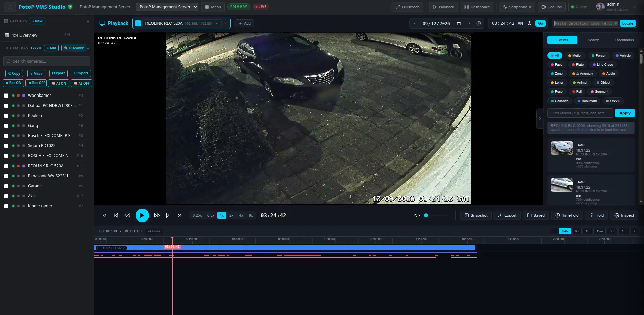Skip to the next frame
The width and height of the screenshot is (644, 315).
tap(168, 215)
